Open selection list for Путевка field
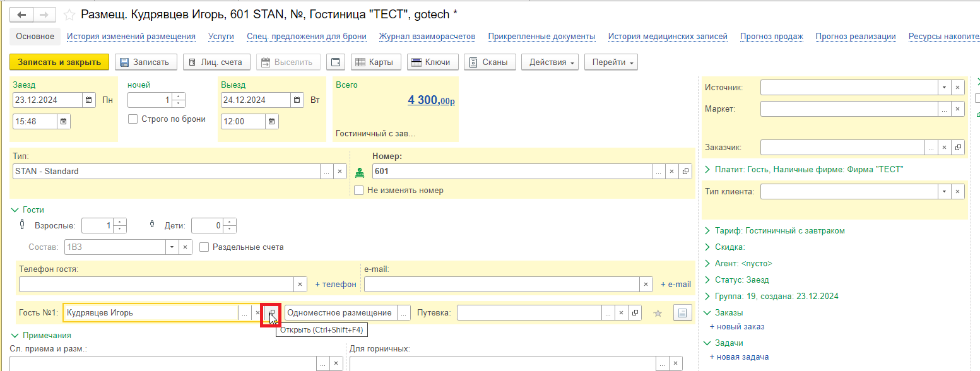 click(x=608, y=312)
